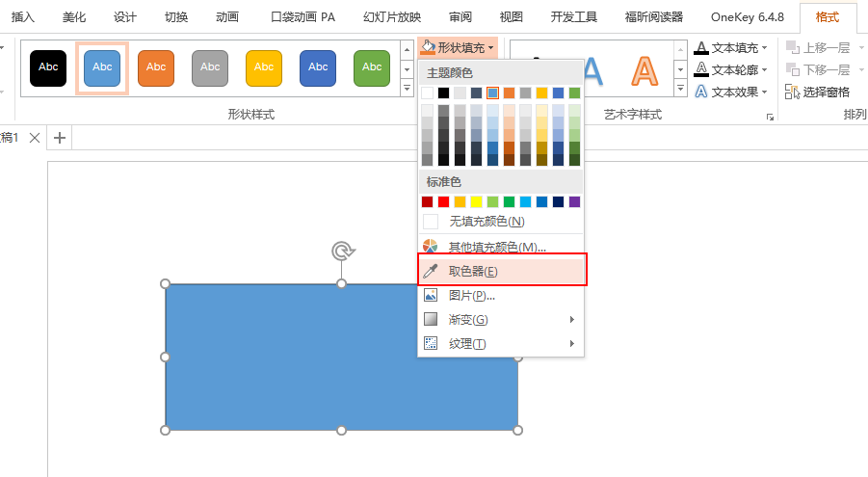Open the 开发工具 tab
Screen dimensions: 868x477
pos(574,17)
